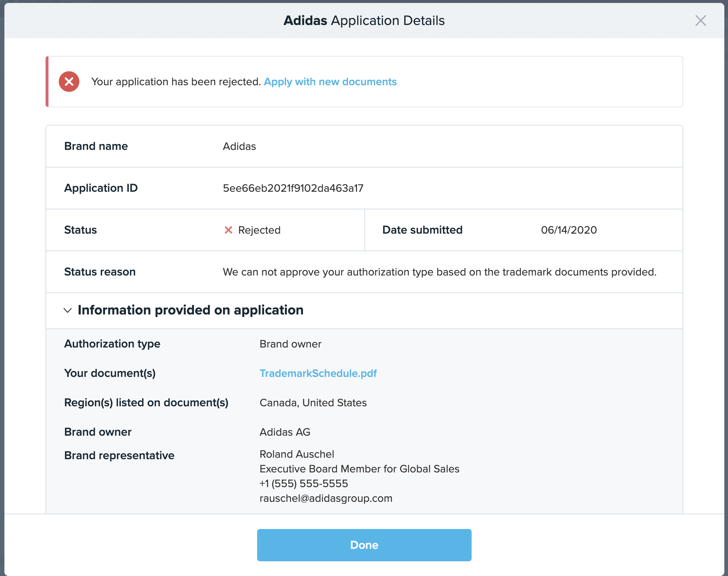Click the phone number +1 (555) 555-5555
The height and width of the screenshot is (576, 728).
[304, 483]
